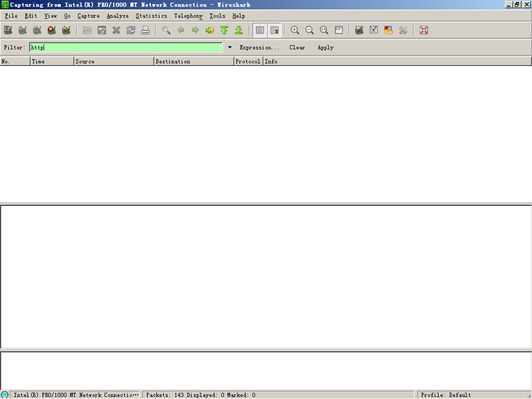This screenshot has width=532, height=399.
Task: Open the expert info status indicator
Action: point(5,395)
